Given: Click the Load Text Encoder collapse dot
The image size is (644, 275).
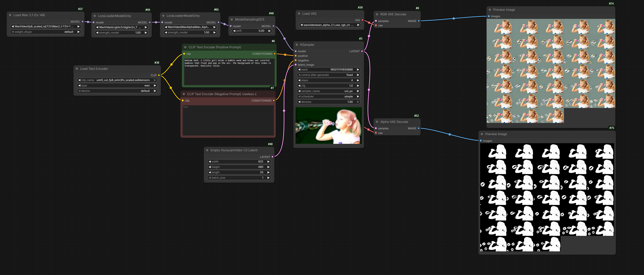Looking at the screenshot, I should point(77,69).
